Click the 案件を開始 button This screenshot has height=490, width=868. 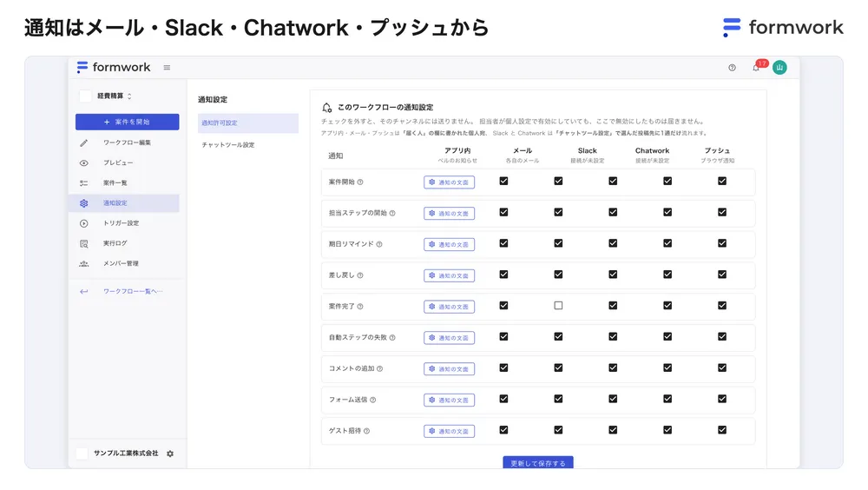pos(128,122)
